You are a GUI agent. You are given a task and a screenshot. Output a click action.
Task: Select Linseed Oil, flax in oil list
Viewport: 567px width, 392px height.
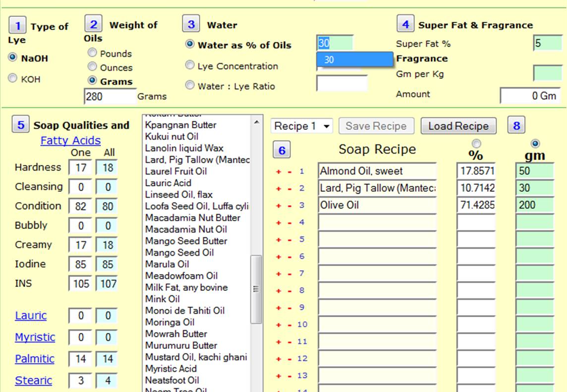(178, 195)
